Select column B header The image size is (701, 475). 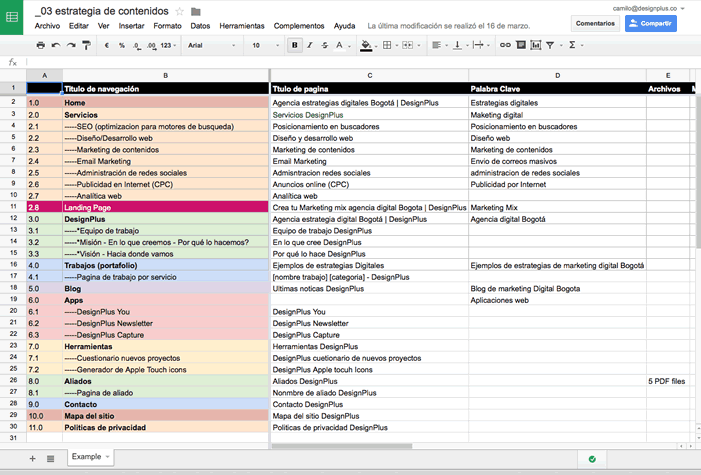[x=165, y=76]
